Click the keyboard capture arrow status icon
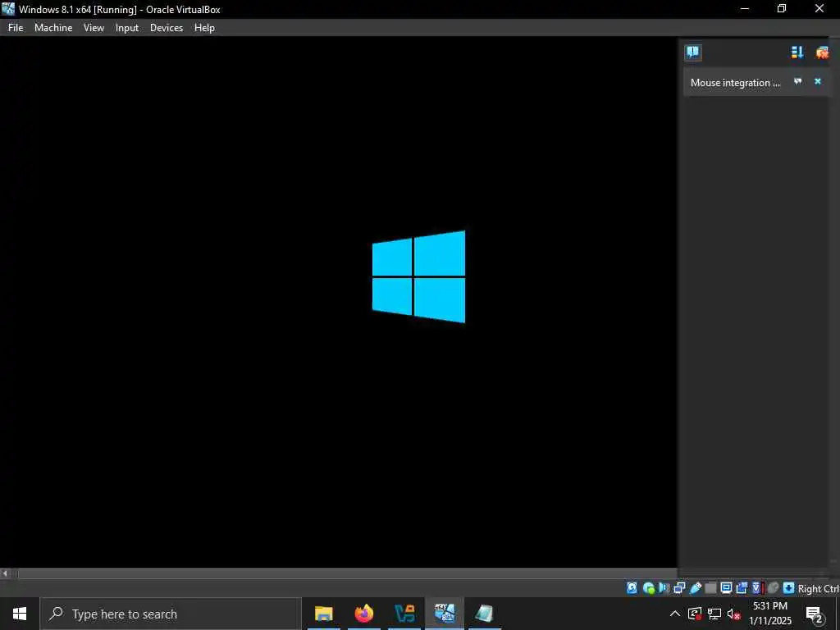This screenshot has width=840, height=630. 788,588
